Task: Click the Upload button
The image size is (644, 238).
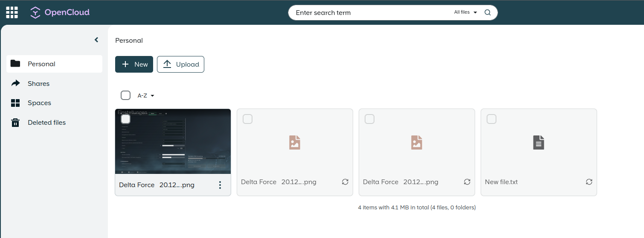Action: (180, 64)
